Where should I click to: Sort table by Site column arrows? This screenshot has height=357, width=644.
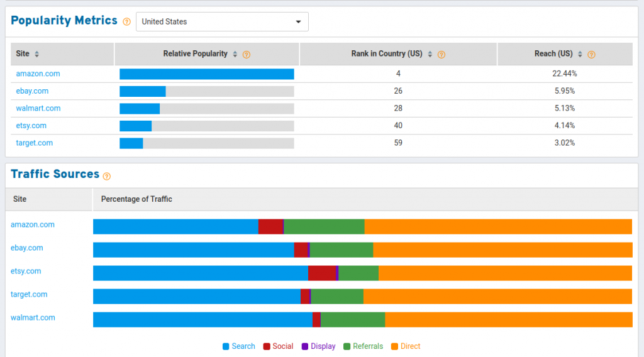pos(36,54)
